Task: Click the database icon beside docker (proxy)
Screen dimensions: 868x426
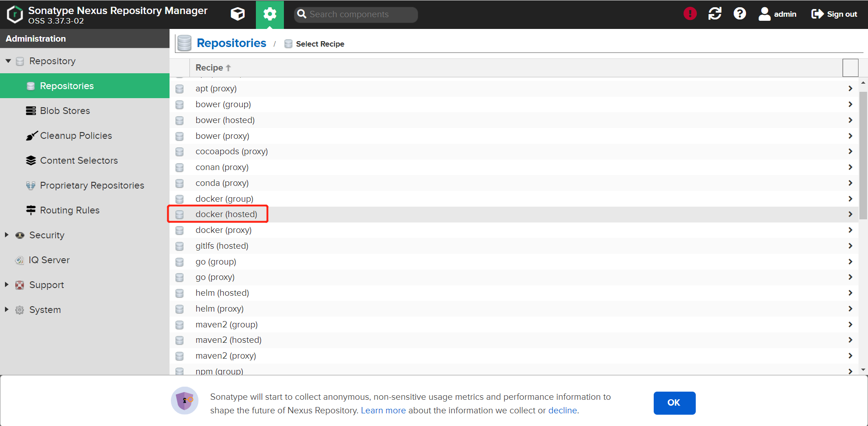Action: (x=179, y=230)
